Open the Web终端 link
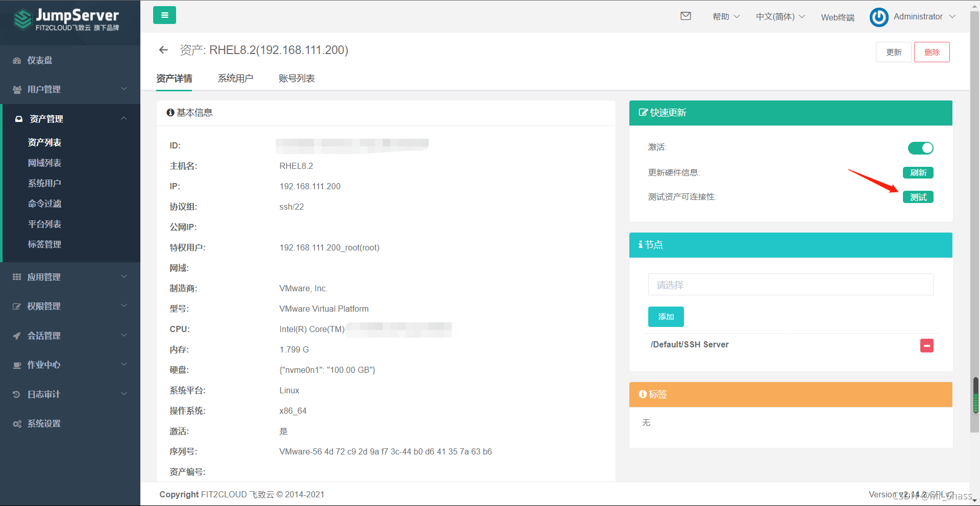980x506 pixels. pyautogui.click(x=838, y=17)
